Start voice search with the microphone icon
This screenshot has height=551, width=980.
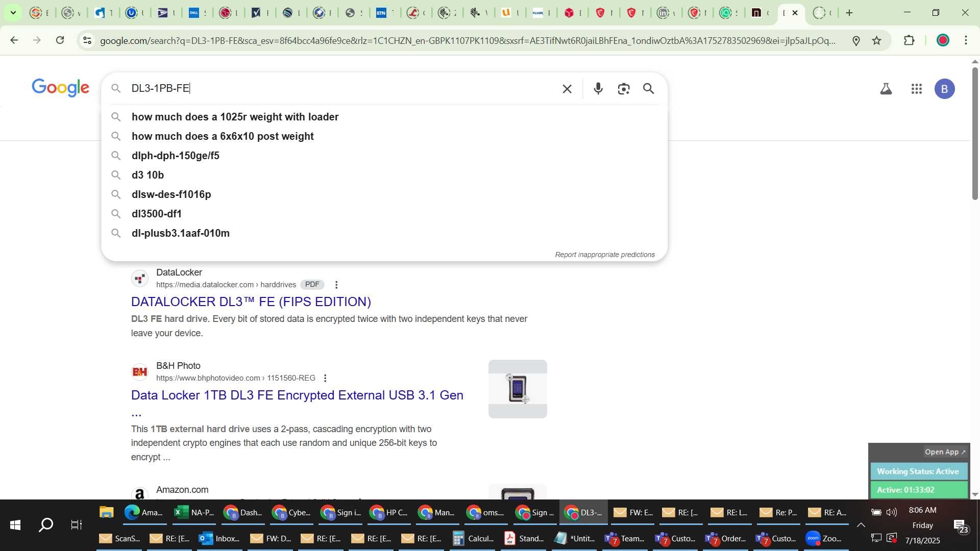coord(598,89)
